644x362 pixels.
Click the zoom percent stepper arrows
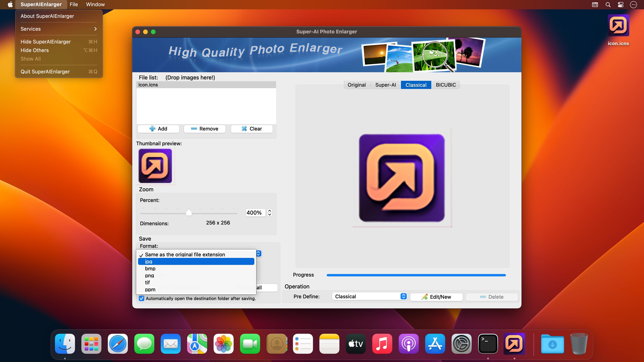coord(269,212)
